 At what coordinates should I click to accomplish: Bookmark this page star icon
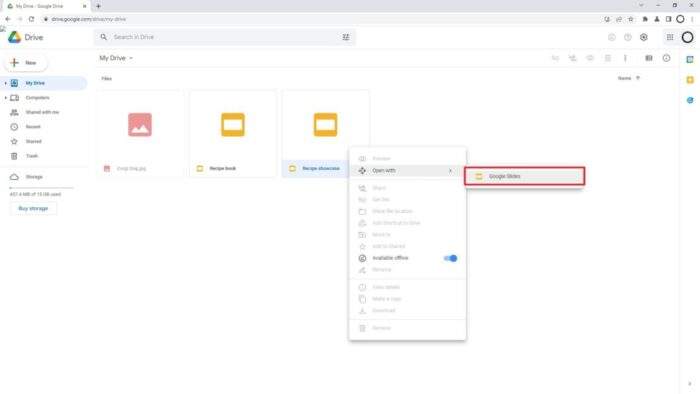pos(631,19)
